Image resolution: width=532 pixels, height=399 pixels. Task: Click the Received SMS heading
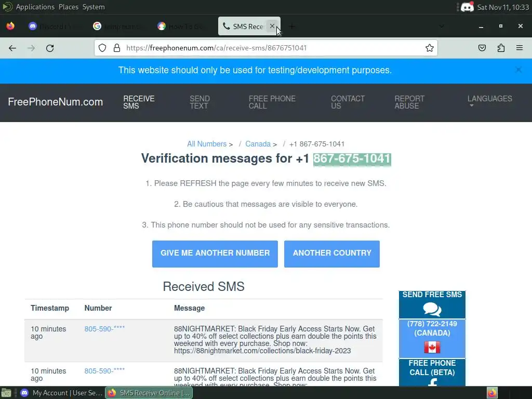click(204, 286)
